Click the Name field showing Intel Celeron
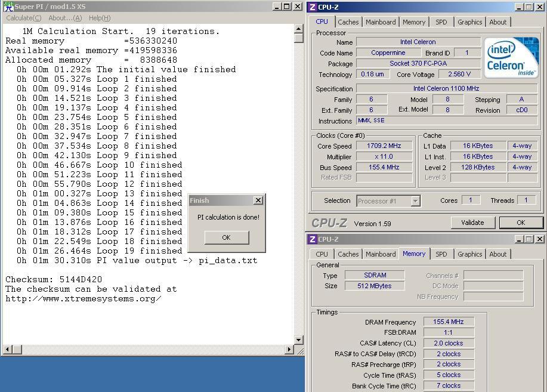Image resolution: width=547 pixels, height=392 pixels. pyautogui.click(x=418, y=42)
